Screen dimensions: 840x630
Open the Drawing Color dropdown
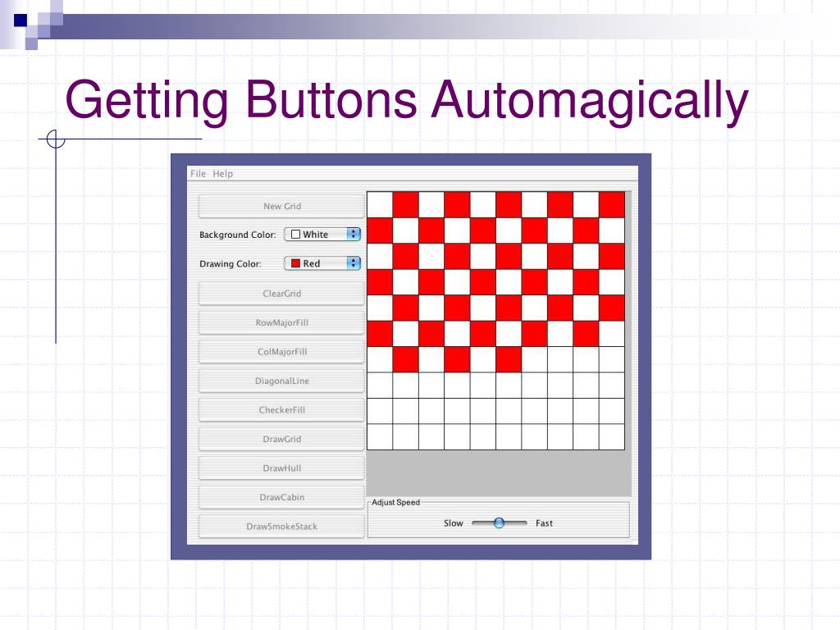click(322, 263)
